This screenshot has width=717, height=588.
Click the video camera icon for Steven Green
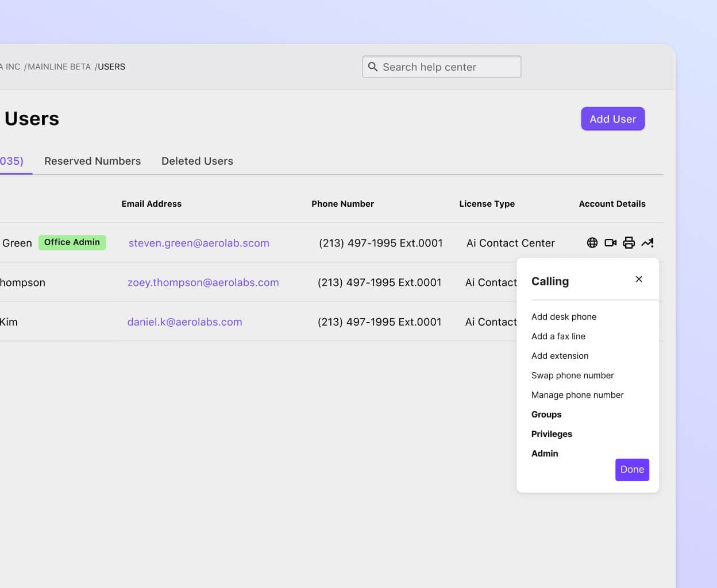610,242
